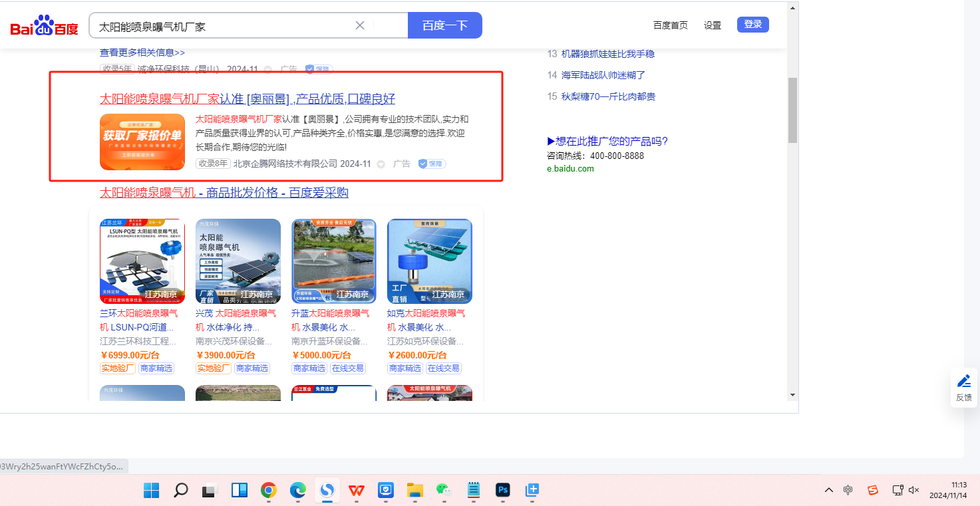Open Photoshop from the taskbar
The height and width of the screenshot is (506, 980).
[x=503, y=491]
